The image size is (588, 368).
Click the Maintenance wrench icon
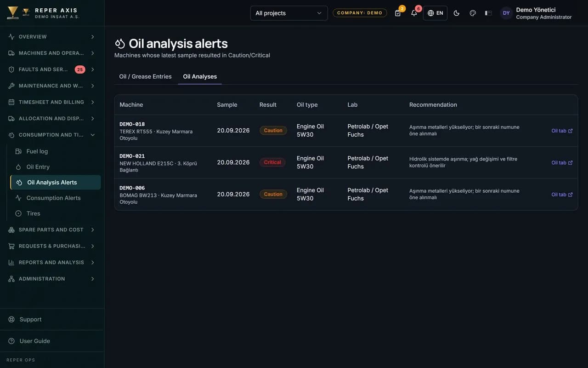coord(11,86)
